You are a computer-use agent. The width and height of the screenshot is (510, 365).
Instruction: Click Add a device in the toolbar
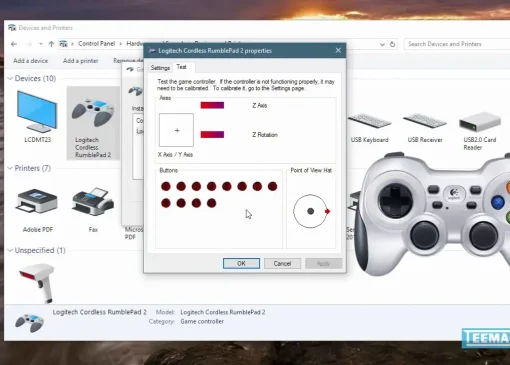click(30, 61)
